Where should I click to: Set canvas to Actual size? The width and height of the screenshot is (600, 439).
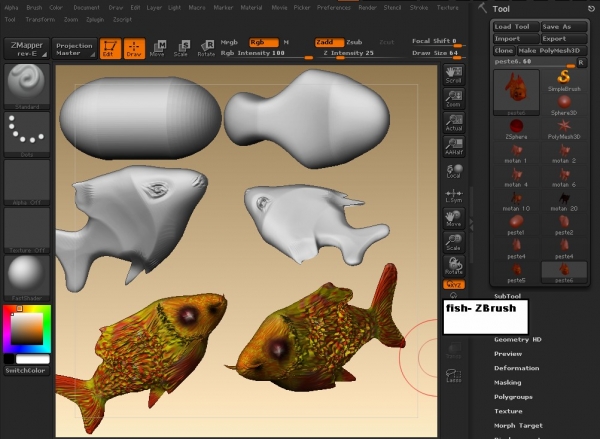[x=454, y=123]
